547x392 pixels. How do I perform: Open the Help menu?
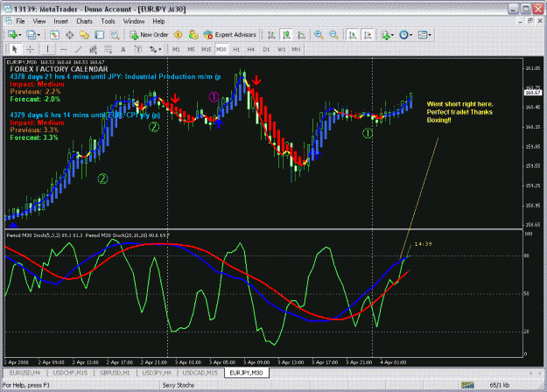158,21
